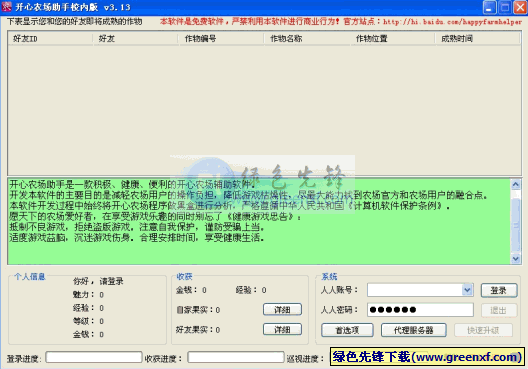Screen dimensions: 528x369
Task: Sort by the 作物编号 column header
Action: 221,39
